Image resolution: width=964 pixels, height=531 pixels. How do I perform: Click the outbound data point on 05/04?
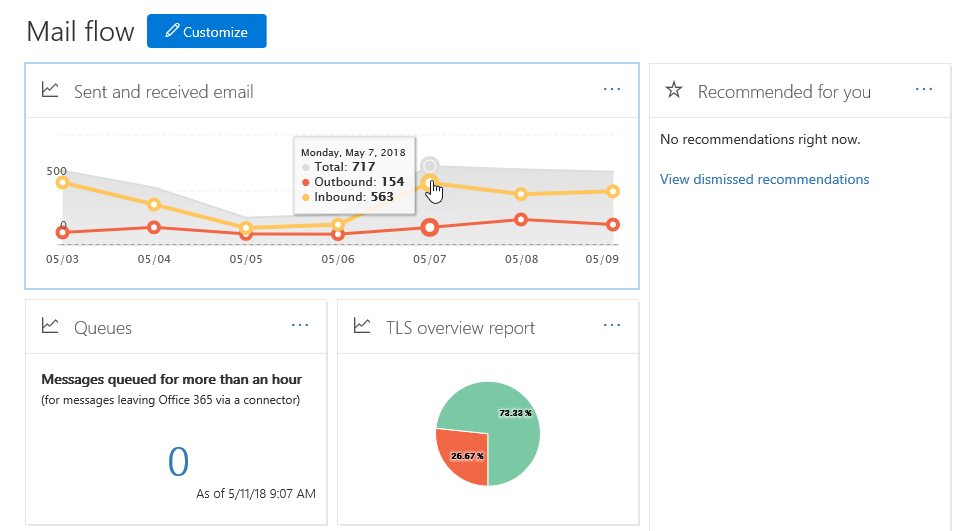pos(154,227)
